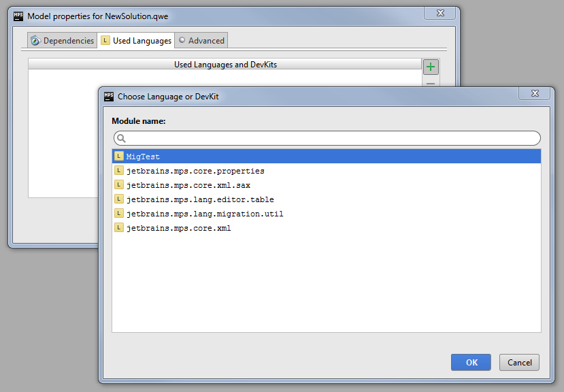The height and width of the screenshot is (392, 564).
Task: Click the search magnifier icon in module field
Action: [121, 138]
